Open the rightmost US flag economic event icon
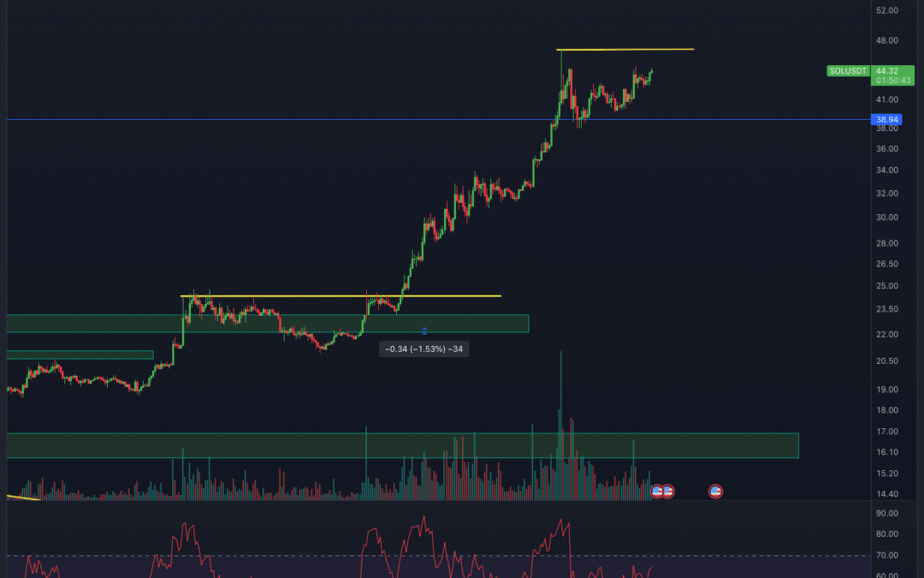Viewport: 924px width, 578px height. tap(715, 492)
